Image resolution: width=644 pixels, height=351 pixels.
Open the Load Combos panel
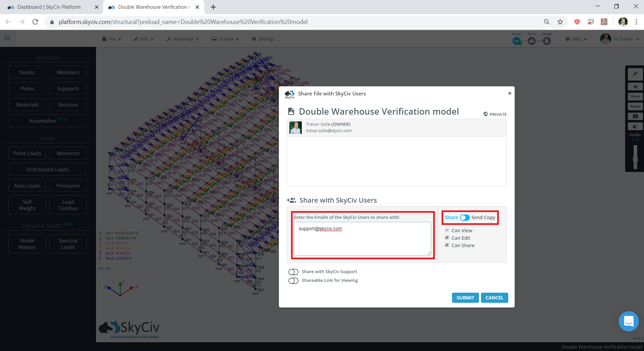(x=68, y=205)
